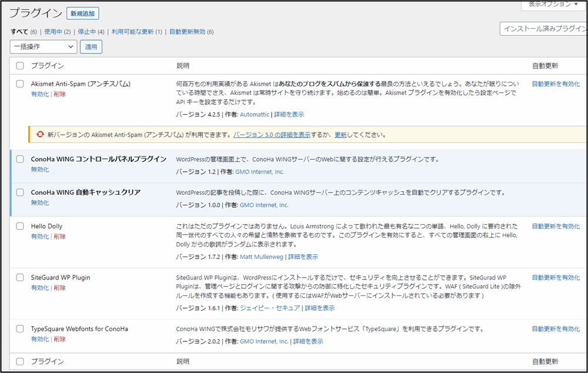Open GMO Internet, Inc. link for TypeSquare
Image resolution: width=588 pixels, height=373 pixels.
point(264,341)
